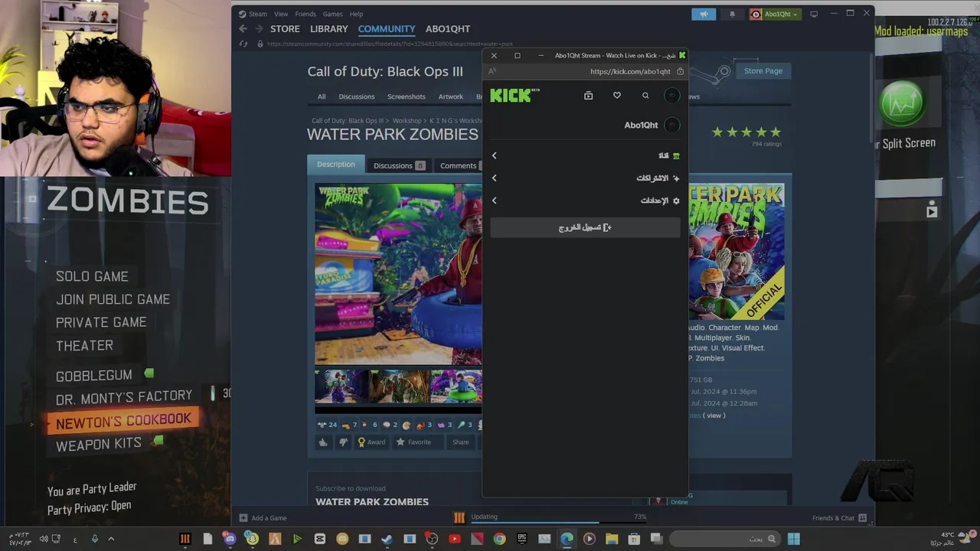
Task: Open the Help menu in Steam
Action: pyautogui.click(x=356, y=14)
